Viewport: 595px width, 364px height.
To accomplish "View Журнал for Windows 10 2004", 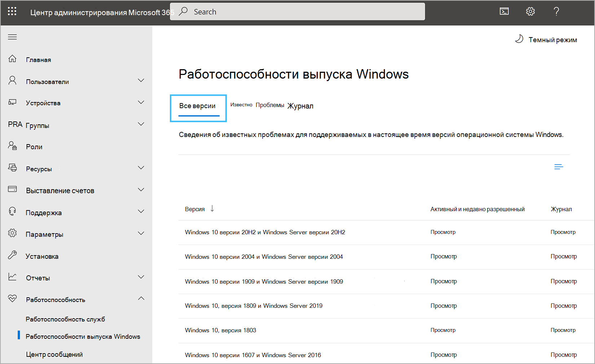I will (564, 256).
